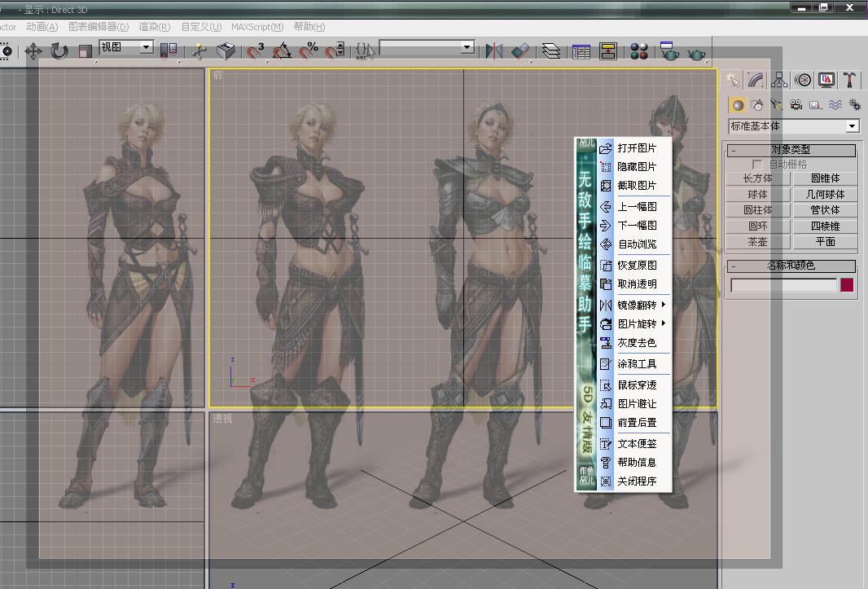
Task: Switch to the Motion command panel tab
Action: pos(803,81)
